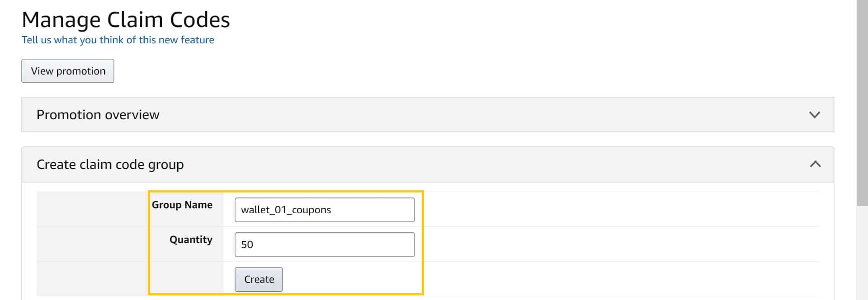This screenshot has width=868, height=300.
Task: Collapse Create claim code group chevron
Action: 815,164
